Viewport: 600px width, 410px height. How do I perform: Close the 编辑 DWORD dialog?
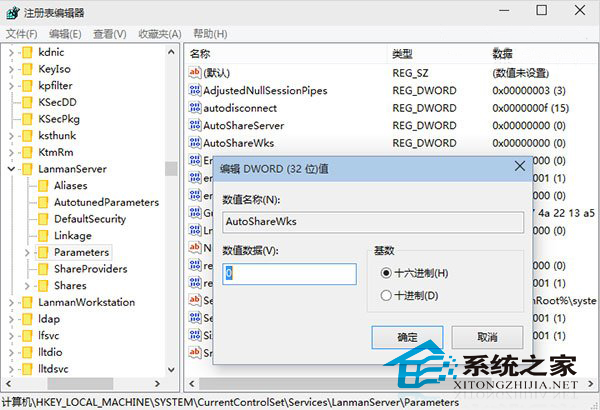[520, 166]
